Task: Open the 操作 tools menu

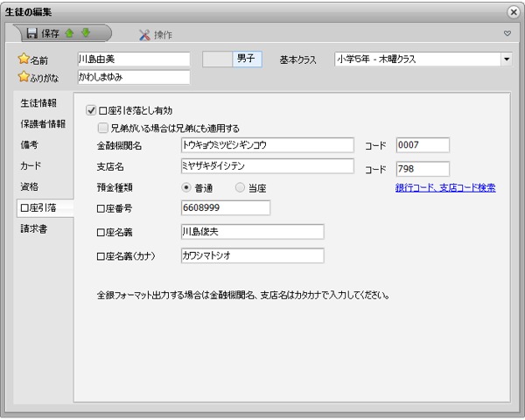Action: [156, 35]
